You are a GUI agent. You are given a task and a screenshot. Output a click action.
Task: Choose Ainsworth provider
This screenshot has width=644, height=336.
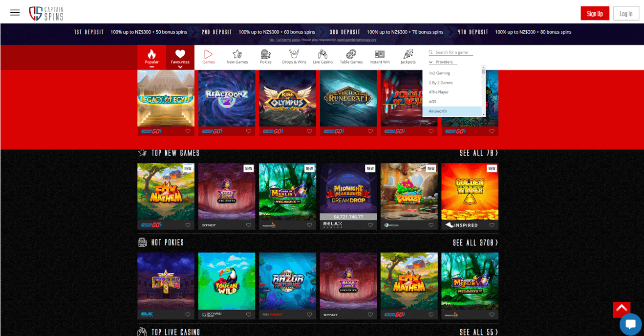point(452,111)
